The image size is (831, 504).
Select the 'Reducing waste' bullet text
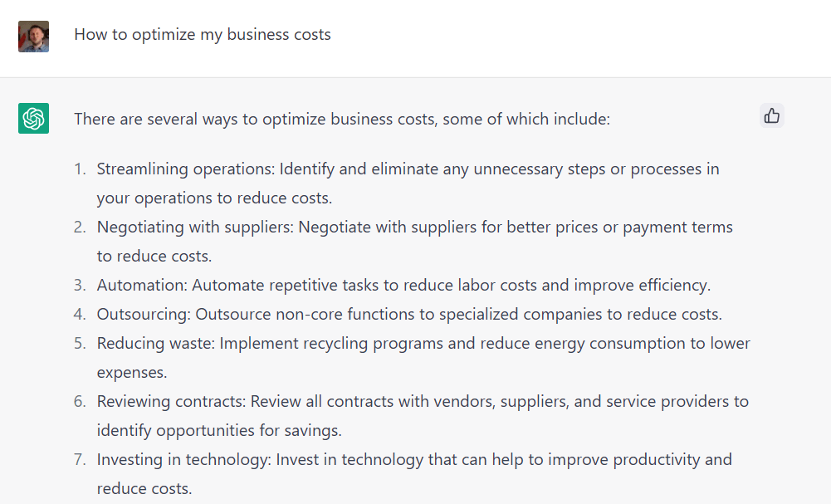tap(423, 343)
